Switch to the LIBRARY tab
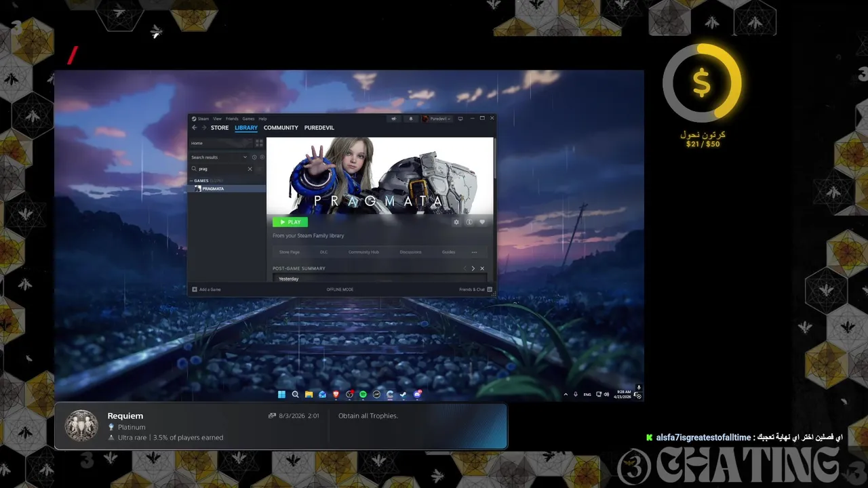Screen dimensions: 868x488 (x=246, y=127)
